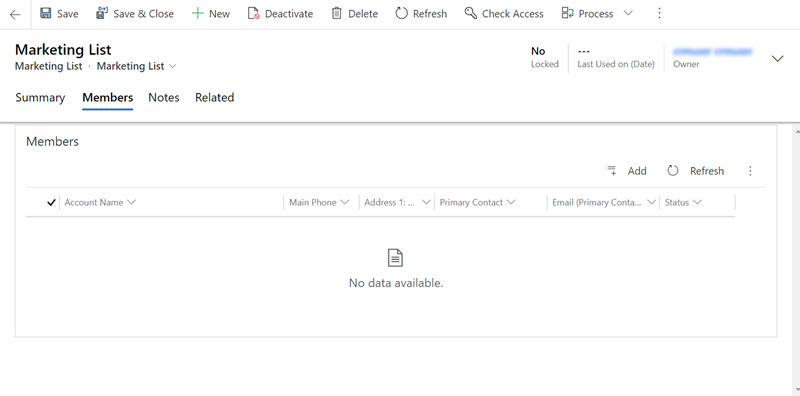The width and height of the screenshot is (800, 396).
Task: Open Status column dropdown
Action: [697, 202]
